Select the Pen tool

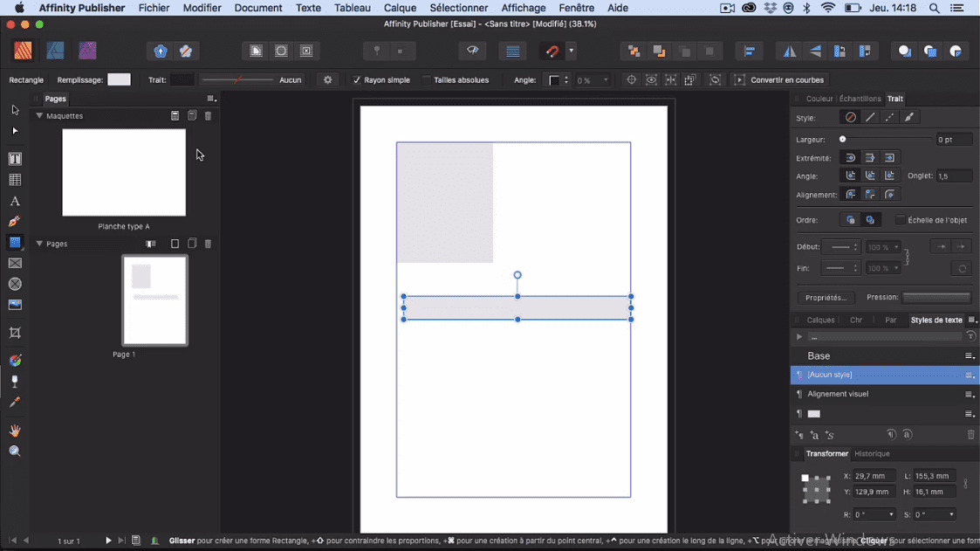pos(14,221)
